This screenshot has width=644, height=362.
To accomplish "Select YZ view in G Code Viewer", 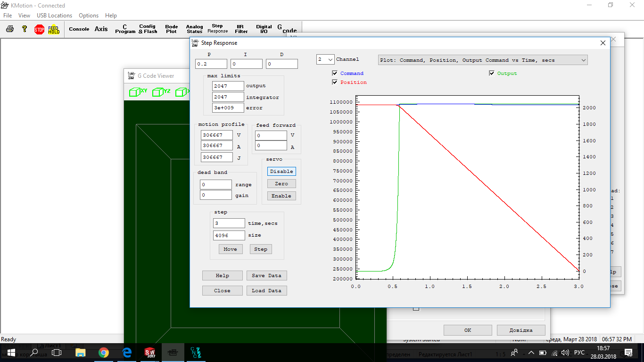I will (161, 92).
